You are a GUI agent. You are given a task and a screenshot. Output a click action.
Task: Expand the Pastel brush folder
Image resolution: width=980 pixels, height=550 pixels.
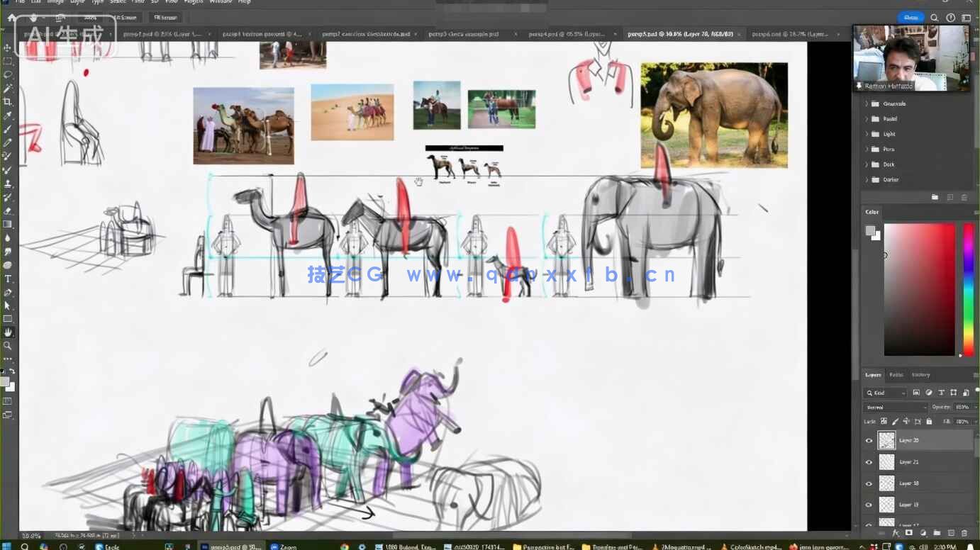867,119
